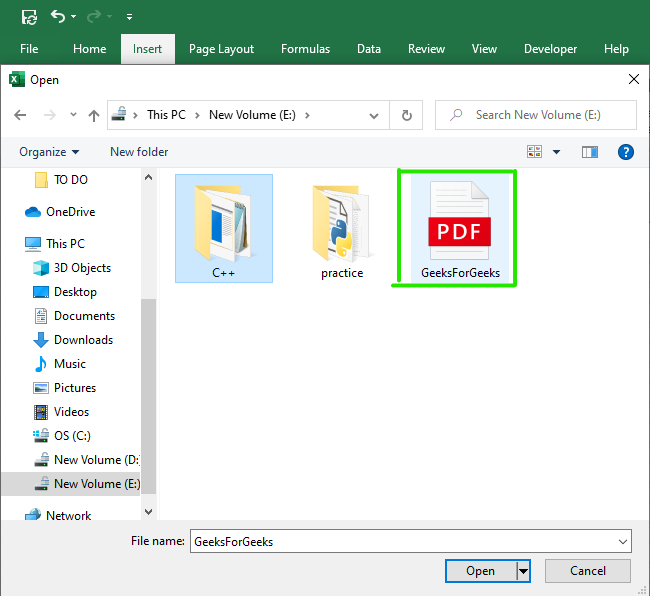
Task: Click navigation pane scroll up arrow
Action: (148, 177)
